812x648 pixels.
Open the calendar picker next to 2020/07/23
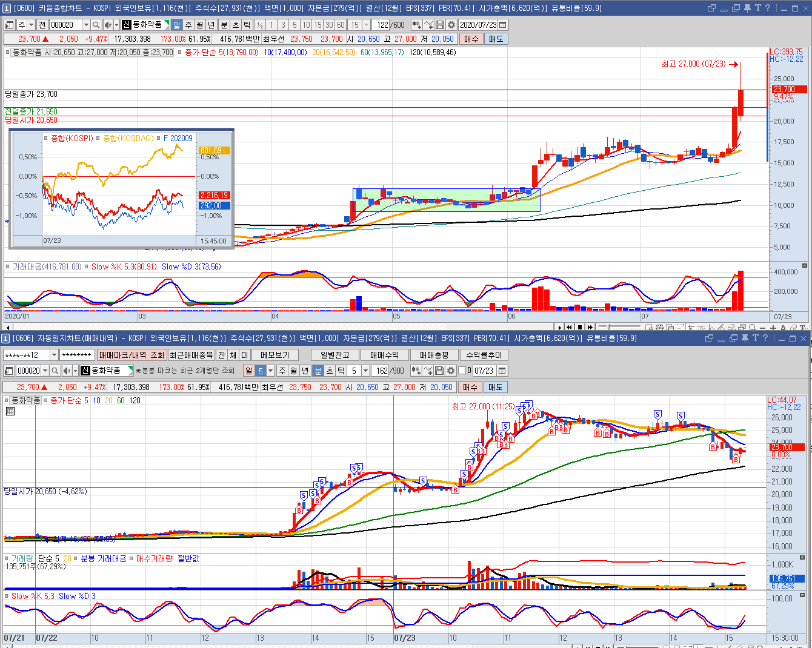point(502,25)
